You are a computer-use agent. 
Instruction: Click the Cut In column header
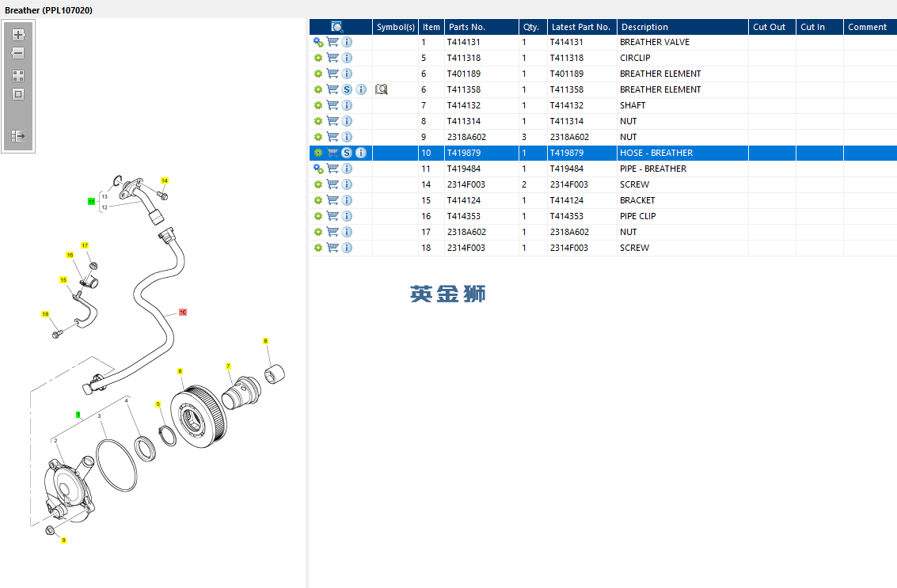click(x=819, y=27)
